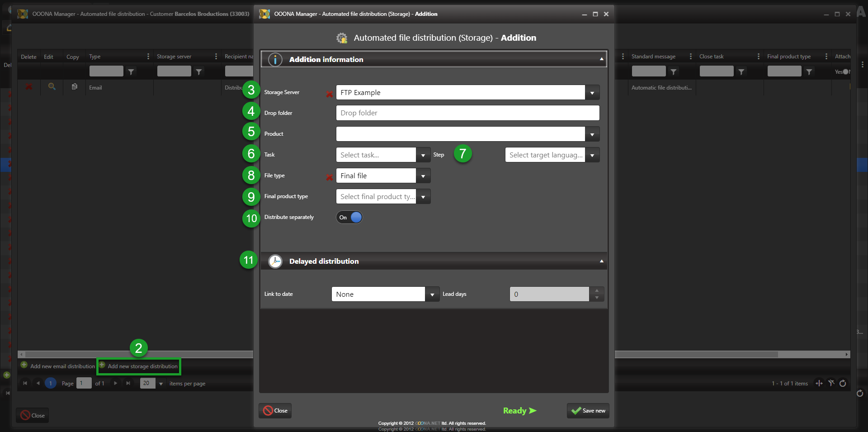Click the copy icon in Email row

(x=75, y=87)
